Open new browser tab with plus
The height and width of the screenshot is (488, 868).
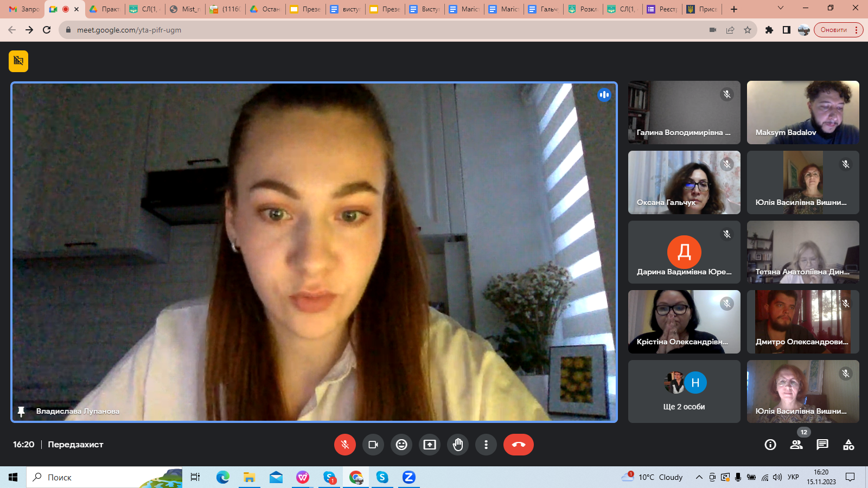point(734,9)
